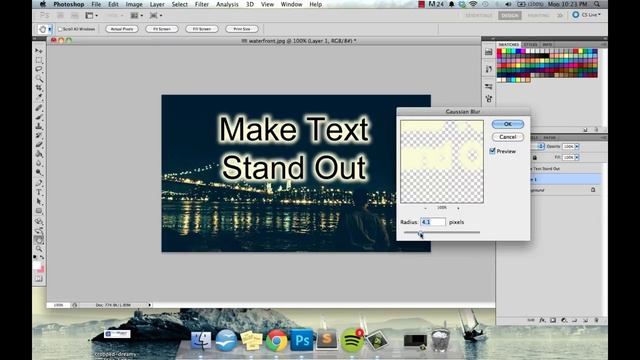Image resolution: width=640 pixels, height=360 pixels.
Task: Zoom out the Gaussian Blur preview
Action: click(425, 208)
